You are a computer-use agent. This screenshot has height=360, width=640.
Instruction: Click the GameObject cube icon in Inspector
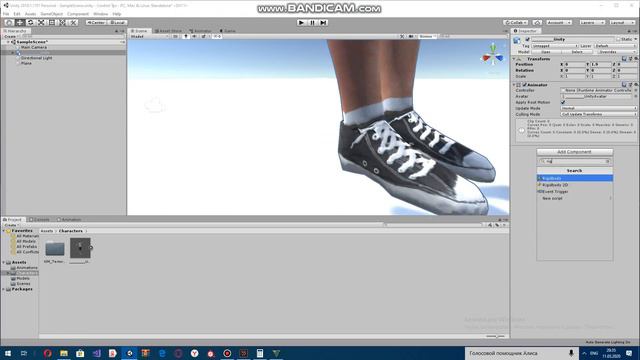[x=517, y=40]
